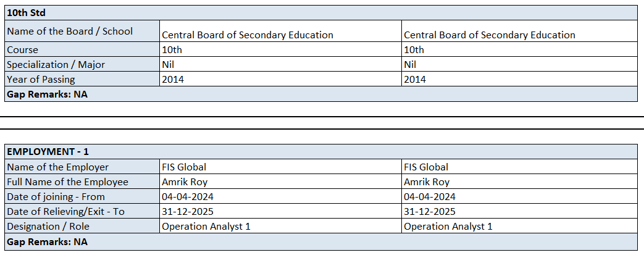Select the "Specialization / Major" label cell

(x=56, y=65)
